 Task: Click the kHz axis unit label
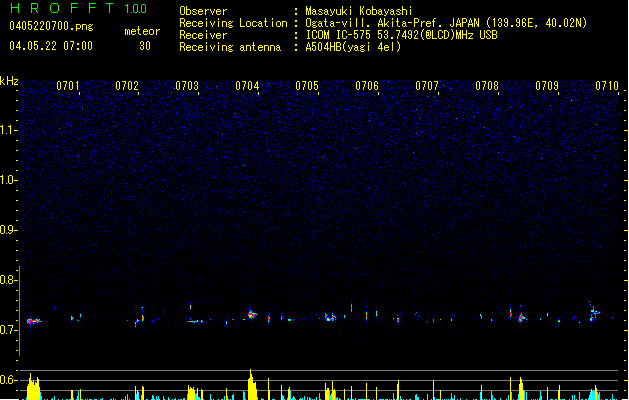(x=9, y=81)
